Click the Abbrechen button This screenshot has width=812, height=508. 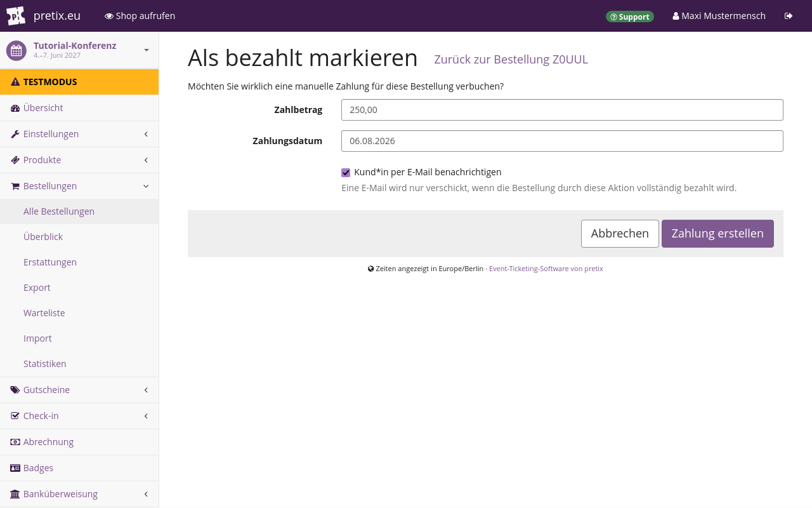(x=620, y=234)
